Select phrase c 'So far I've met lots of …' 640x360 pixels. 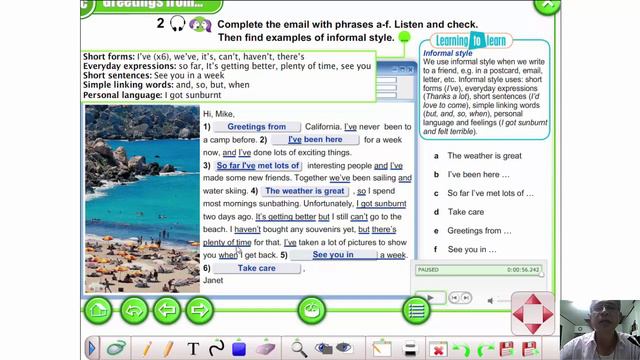(x=490, y=193)
